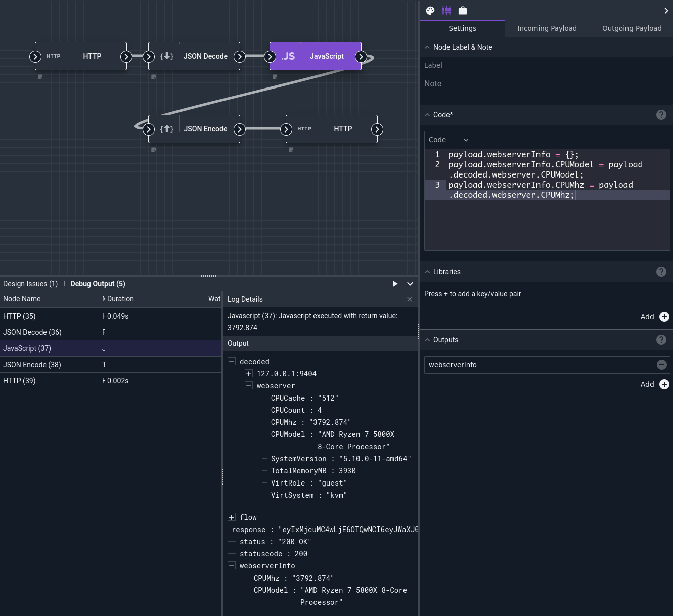Screen dimensions: 673x616
Task: Open the palette panel icon
Action: 430,10
